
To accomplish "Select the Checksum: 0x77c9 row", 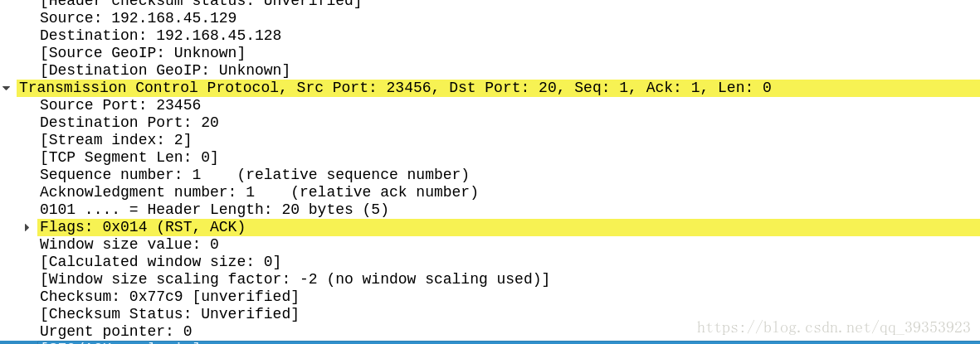I will tap(169, 297).
